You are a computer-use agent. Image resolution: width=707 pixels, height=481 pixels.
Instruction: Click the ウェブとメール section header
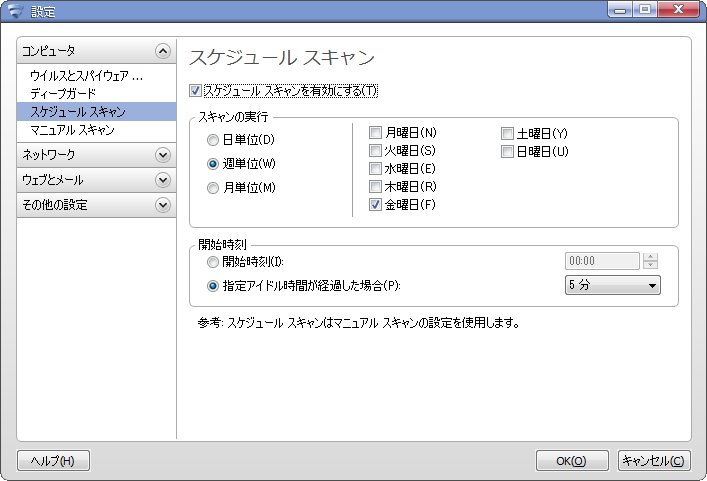(96, 180)
